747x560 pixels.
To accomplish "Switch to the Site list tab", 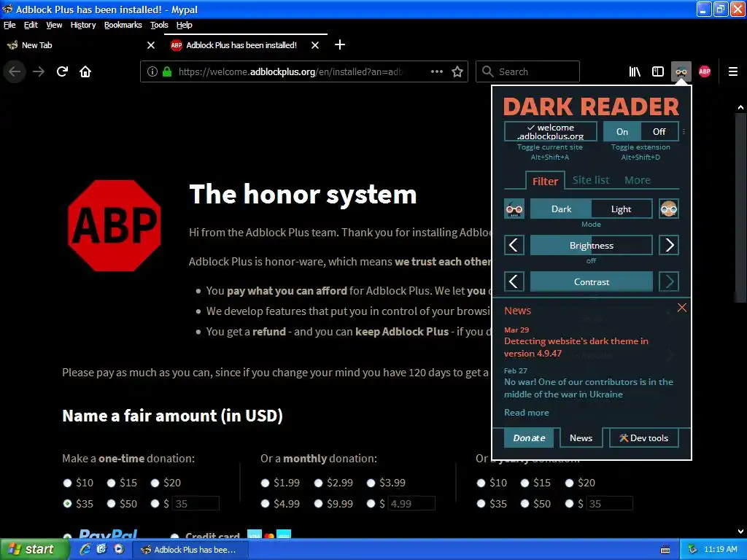I will click(591, 180).
